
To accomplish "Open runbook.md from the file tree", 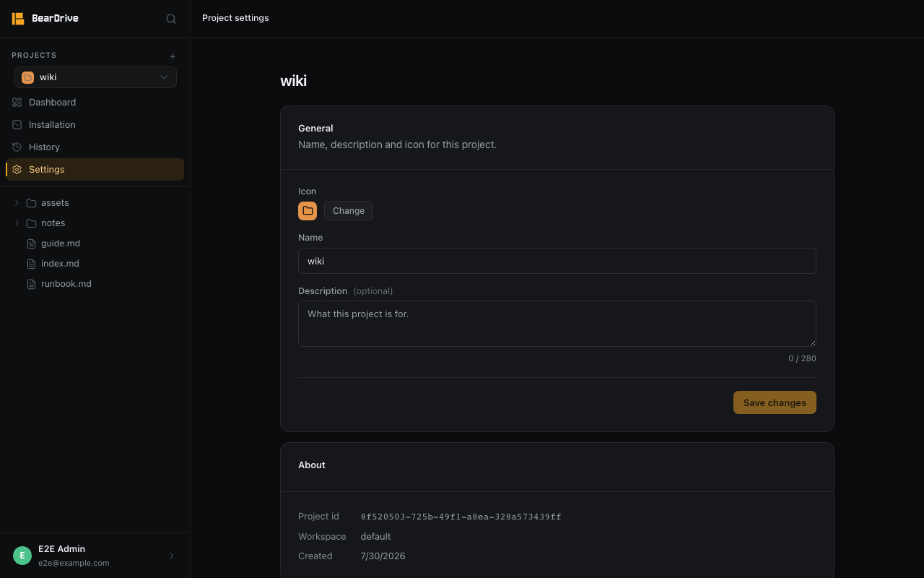I will click(x=95, y=284).
